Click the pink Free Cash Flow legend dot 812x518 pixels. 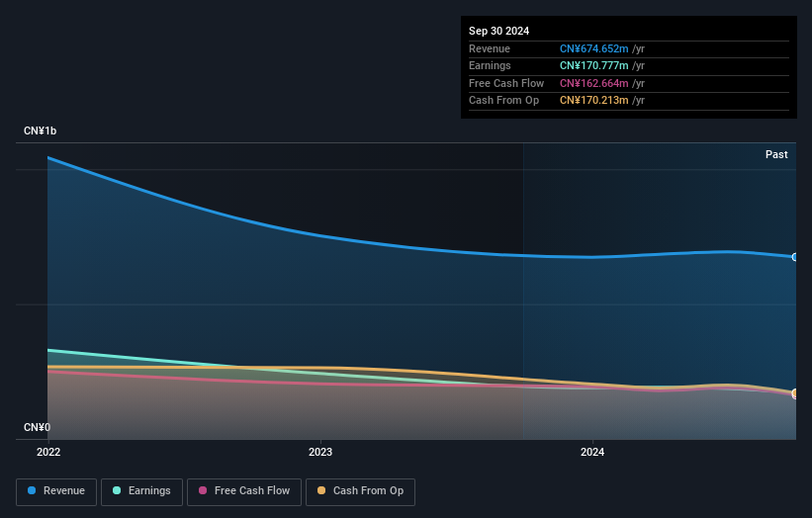click(x=203, y=490)
